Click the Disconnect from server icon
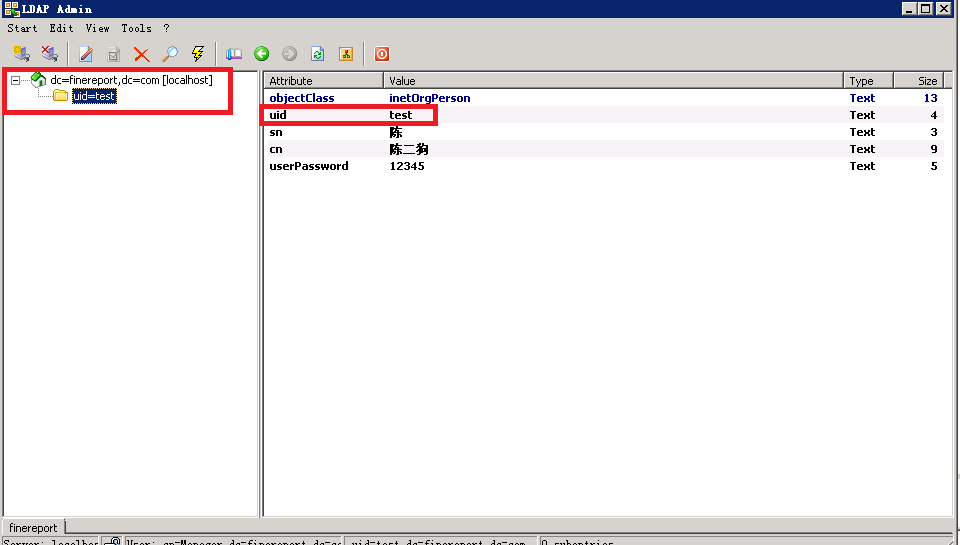Viewport: 960px width, 545px height. click(x=49, y=54)
